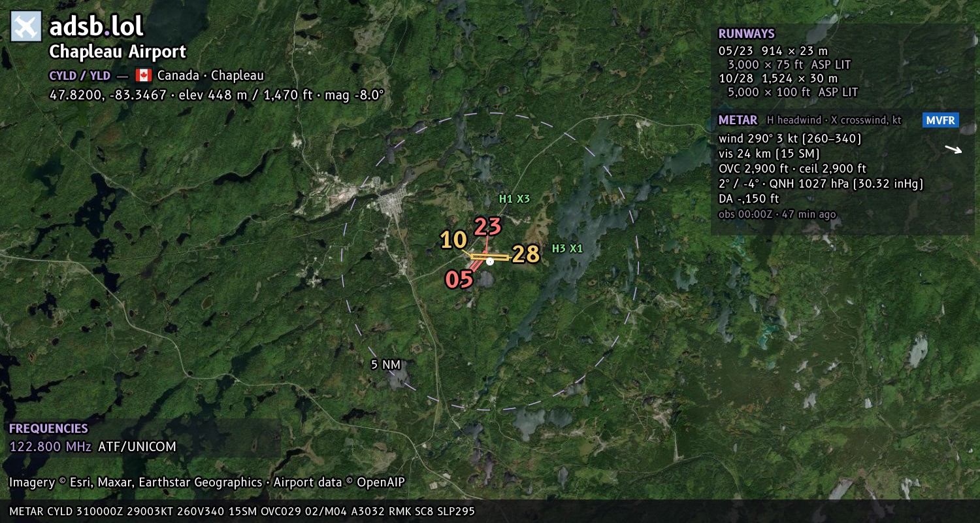Click the H3 X1 wind component label
Viewport: 980px width, 523px height.
pyautogui.click(x=567, y=248)
